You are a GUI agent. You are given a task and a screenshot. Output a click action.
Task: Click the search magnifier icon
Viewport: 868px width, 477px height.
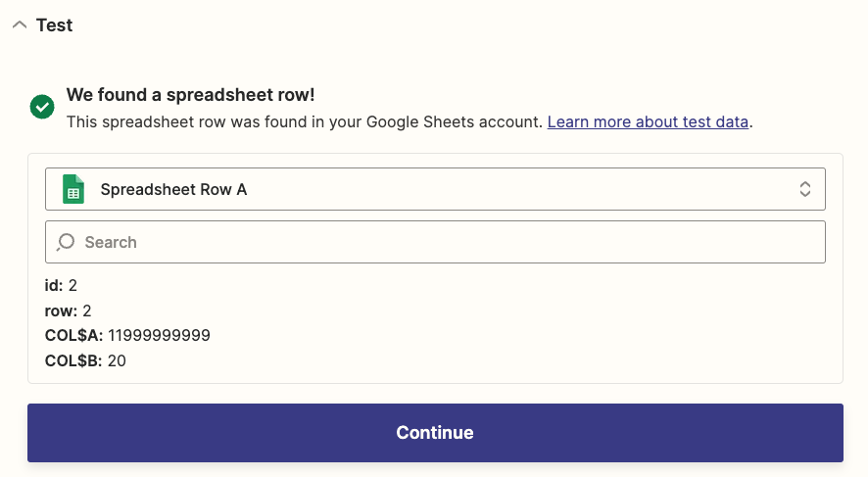click(66, 242)
